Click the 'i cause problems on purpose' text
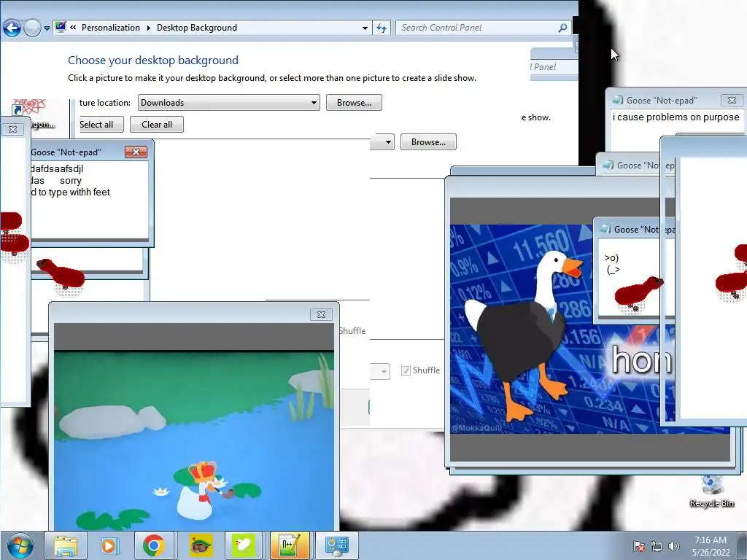Viewport: 747px width, 560px height. (x=676, y=117)
